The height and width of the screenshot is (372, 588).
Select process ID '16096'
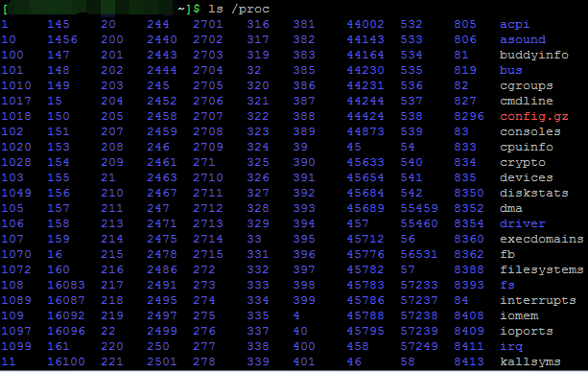pyautogui.click(x=66, y=332)
